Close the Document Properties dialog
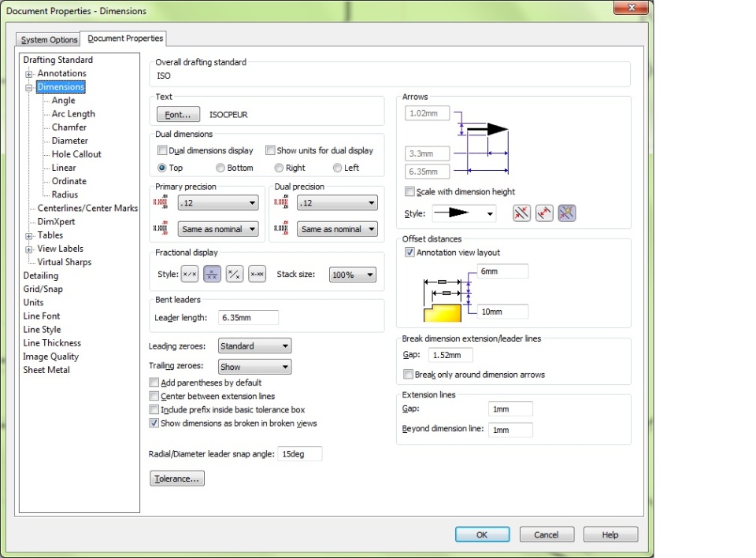Image resolution: width=756 pixels, height=558 pixels. (631, 7)
